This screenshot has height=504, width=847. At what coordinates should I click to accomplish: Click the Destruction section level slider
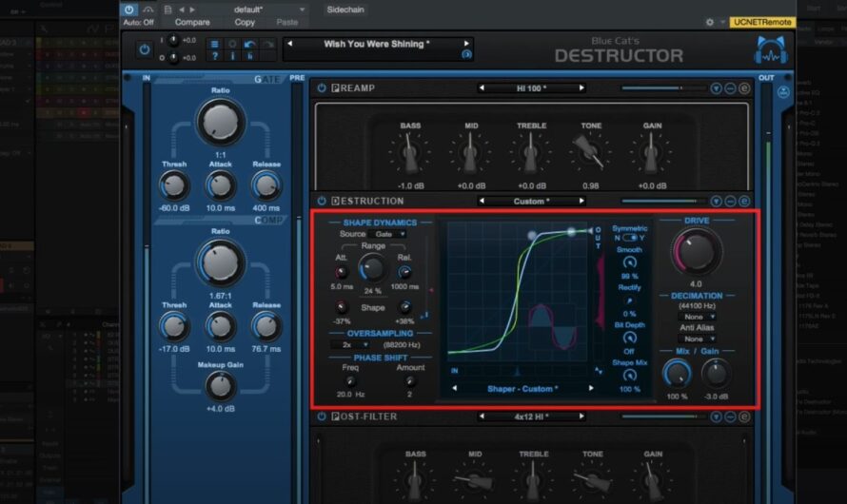(x=663, y=202)
